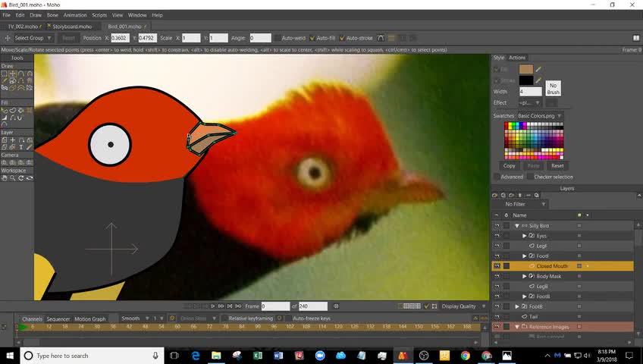Open the Smooth interpolation dropdown

click(x=135, y=318)
